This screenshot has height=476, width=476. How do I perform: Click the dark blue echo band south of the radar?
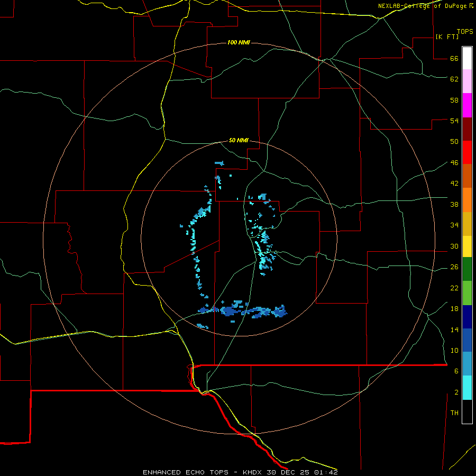coord(243,310)
